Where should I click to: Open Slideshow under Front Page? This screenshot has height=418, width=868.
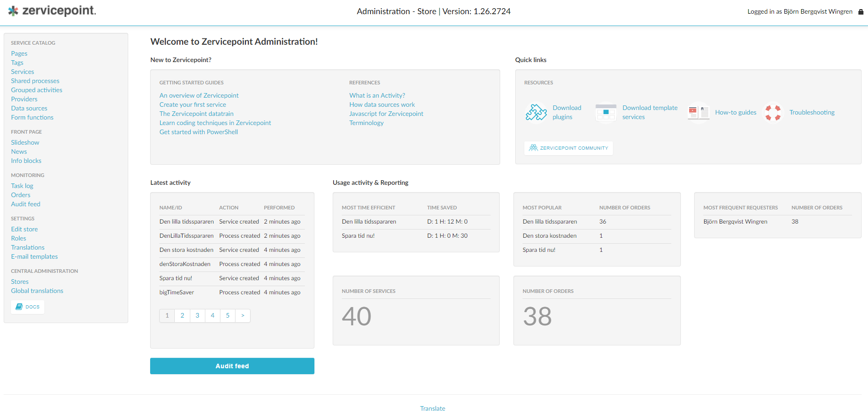[x=25, y=142]
